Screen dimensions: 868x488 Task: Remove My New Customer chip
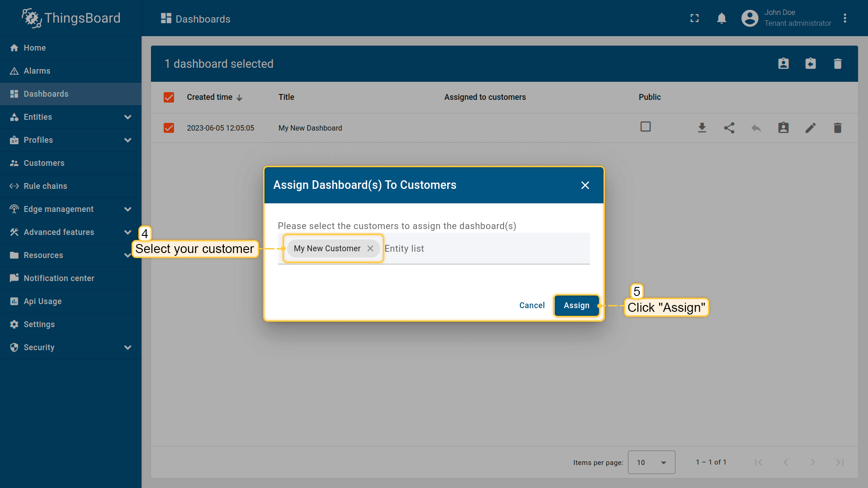point(370,249)
